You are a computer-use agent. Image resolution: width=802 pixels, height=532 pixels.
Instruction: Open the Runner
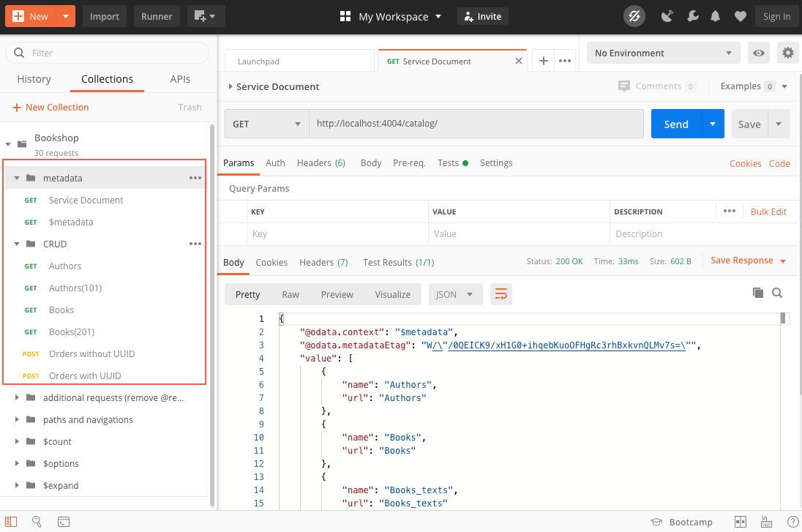pos(157,16)
